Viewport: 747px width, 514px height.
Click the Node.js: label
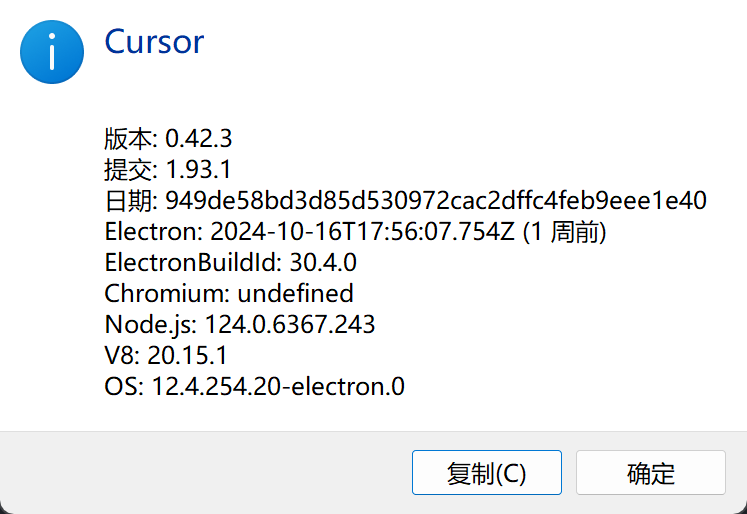tap(151, 325)
